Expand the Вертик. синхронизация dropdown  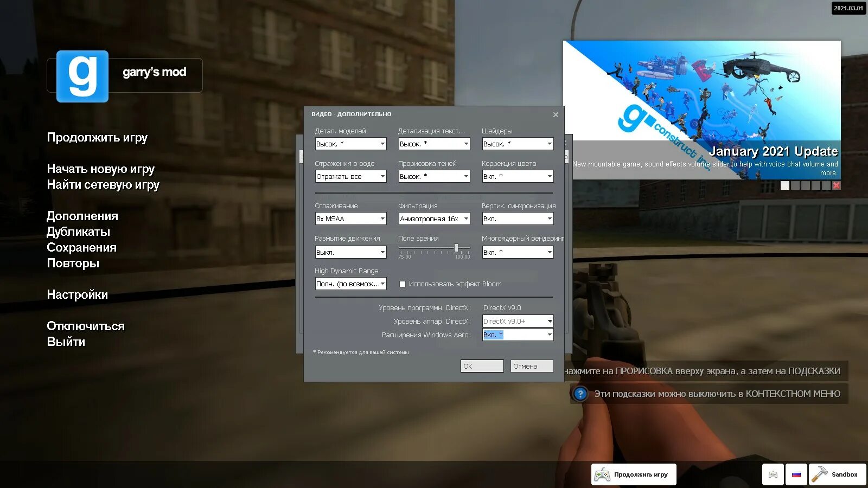coord(518,219)
